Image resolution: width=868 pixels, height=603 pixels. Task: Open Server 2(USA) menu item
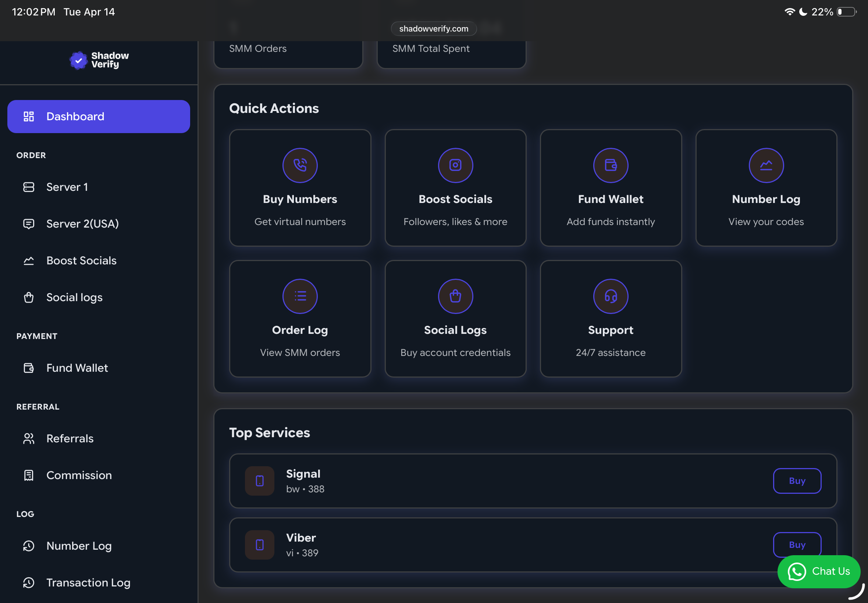click(x=82, y=224)
